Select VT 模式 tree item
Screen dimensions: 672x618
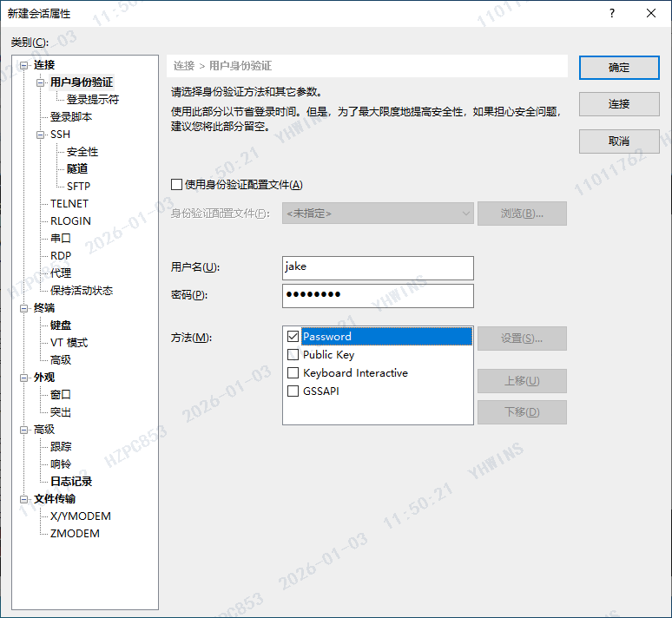[x=69, y=343]
